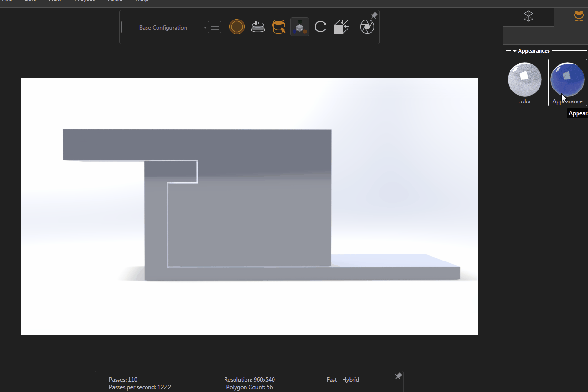Image resolution: width=588 pixels, height=392 pixels.
Task: Open the Base Configuration dropdown
Action: click(x=165, y=28)
